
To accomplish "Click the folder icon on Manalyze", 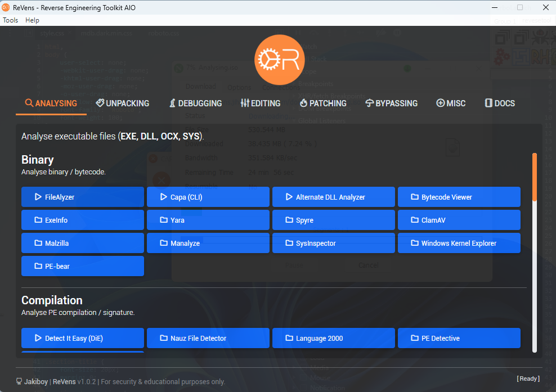I will pyautogui.click(x=164, y=243).
